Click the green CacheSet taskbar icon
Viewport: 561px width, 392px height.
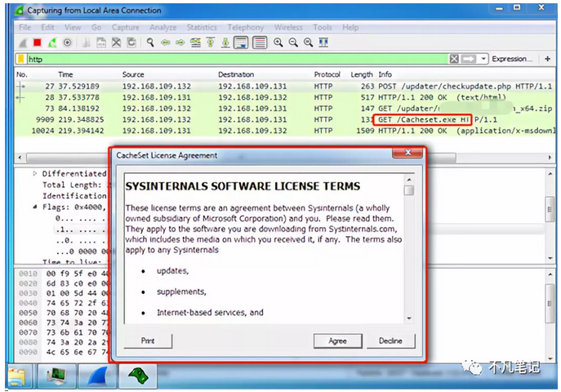(138, 376)
